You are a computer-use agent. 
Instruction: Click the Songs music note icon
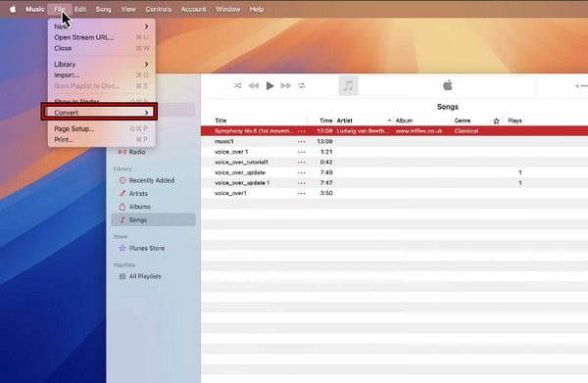pyautogui.click(x=122, y=219)
